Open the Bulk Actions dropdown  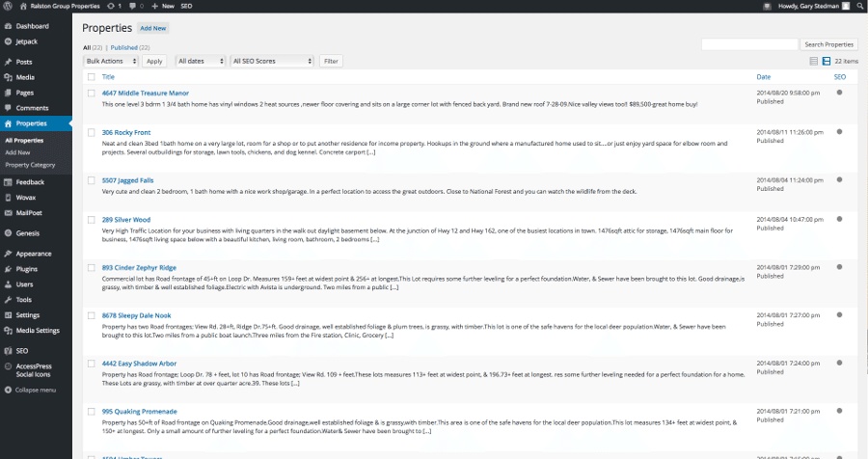click(x=111, y=61)
